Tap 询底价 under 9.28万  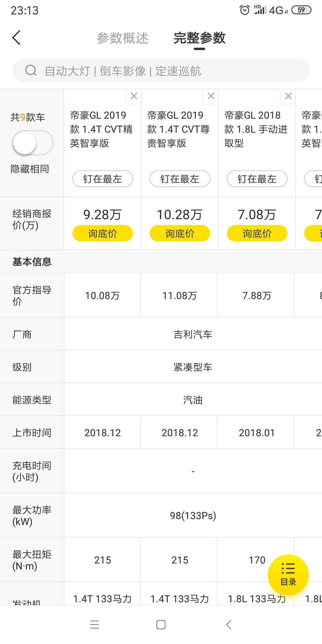point(103,233)
